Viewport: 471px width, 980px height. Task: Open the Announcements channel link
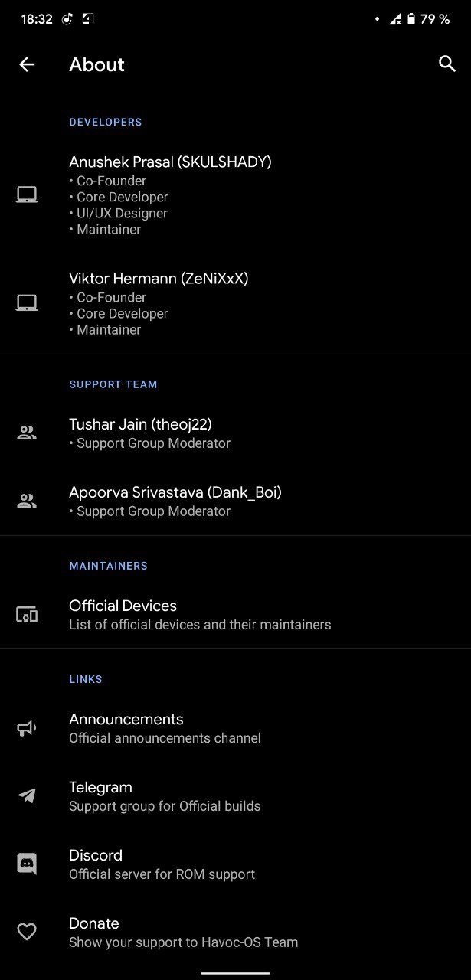click(x=235, y=728)
